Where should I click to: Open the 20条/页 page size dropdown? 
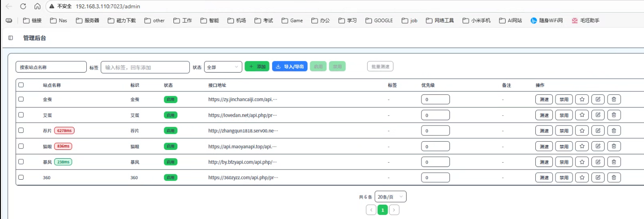point(390,197)
